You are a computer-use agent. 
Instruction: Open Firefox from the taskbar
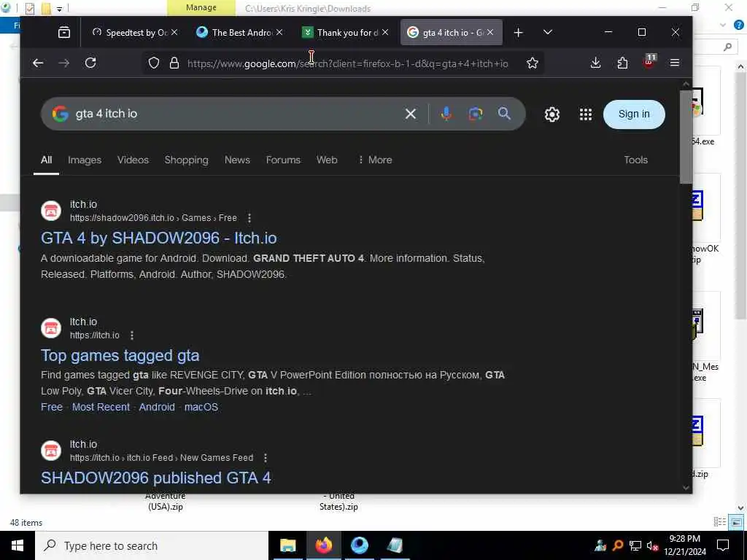point(323,545)
